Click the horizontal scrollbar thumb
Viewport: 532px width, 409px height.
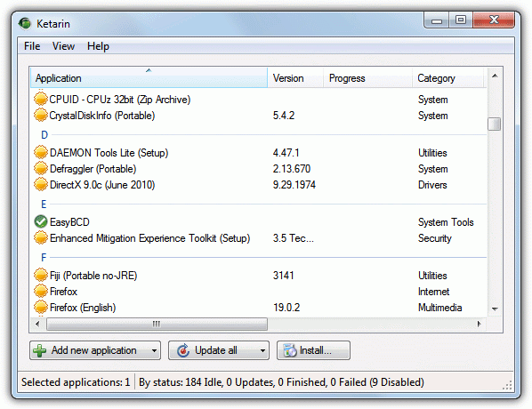click(157, 324)
